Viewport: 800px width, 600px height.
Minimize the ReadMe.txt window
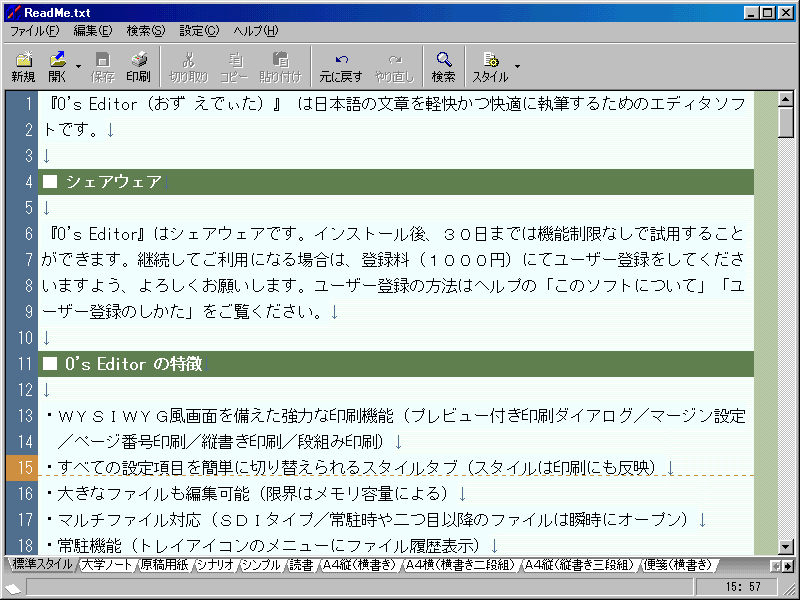pos(751,13)
